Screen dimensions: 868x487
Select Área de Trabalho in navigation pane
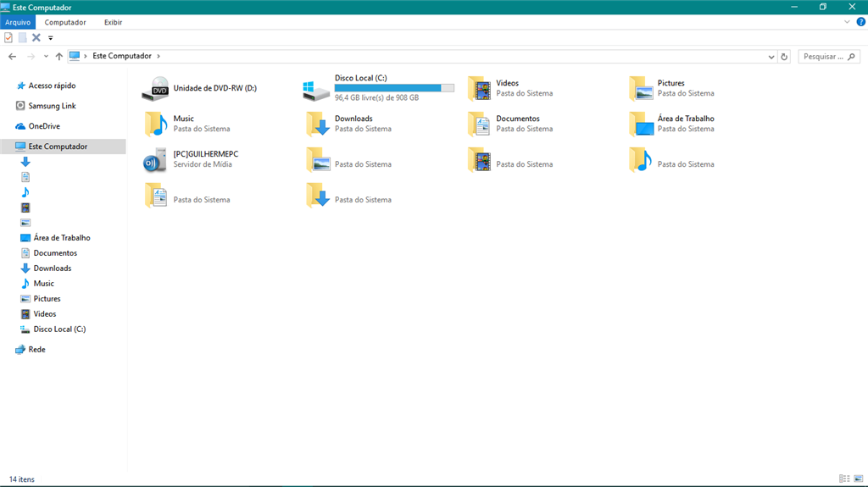click(x=61, y=237)
